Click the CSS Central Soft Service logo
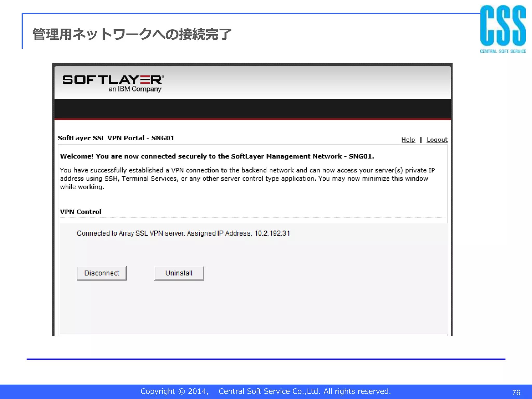The width and height of the screenshot is (532, 399). [503, 29]
